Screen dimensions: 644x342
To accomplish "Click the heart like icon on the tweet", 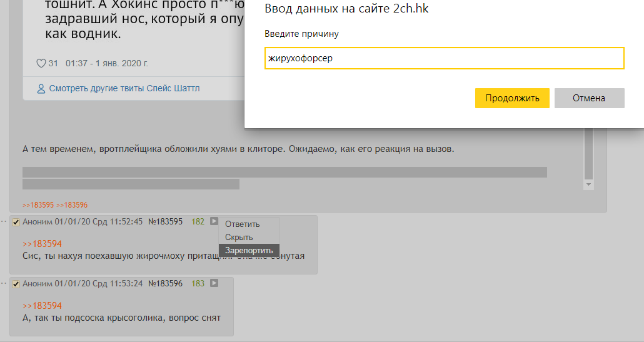I will (x=42, y=63).
